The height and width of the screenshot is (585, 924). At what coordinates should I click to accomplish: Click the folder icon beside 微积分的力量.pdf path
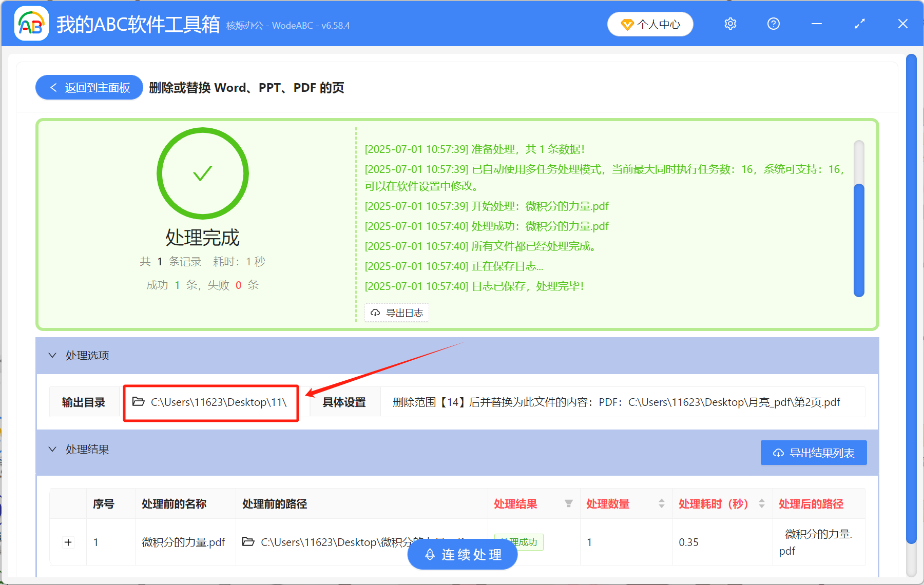pos(248,542)
